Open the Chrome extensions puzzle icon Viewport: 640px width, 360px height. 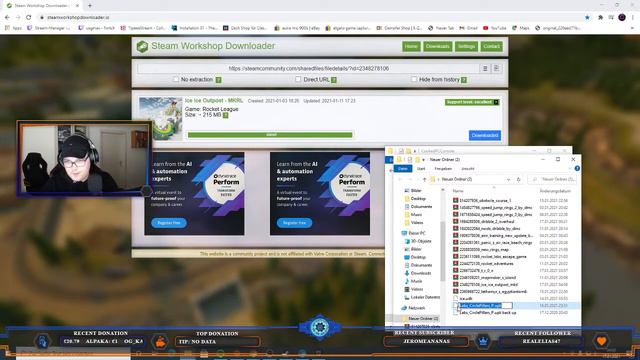(600, 18)
